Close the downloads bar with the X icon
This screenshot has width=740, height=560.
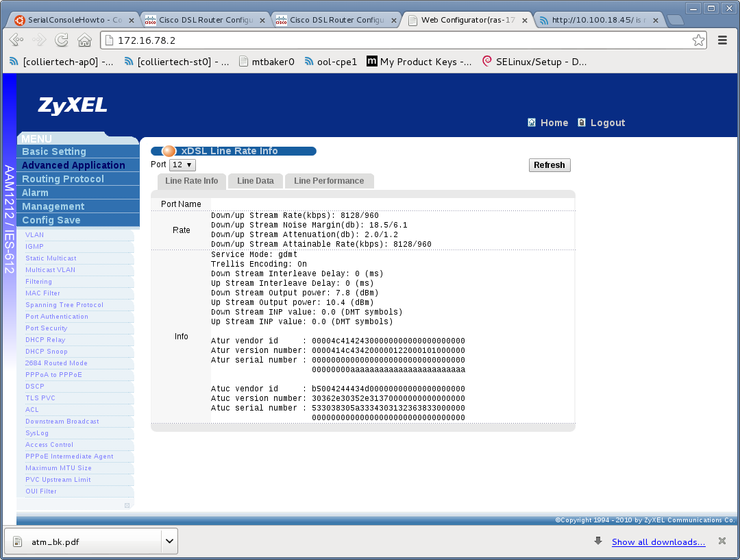721,541
